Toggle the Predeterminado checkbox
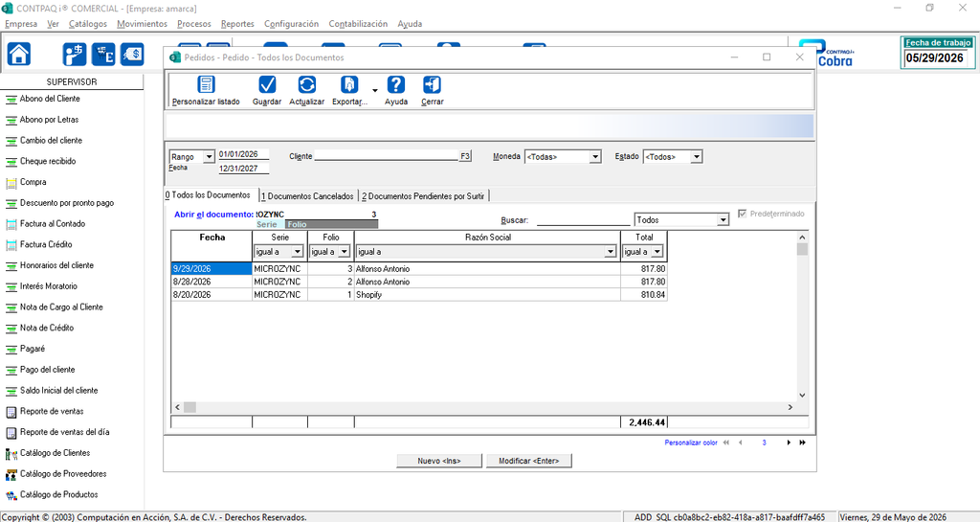This screenshot has height=522, width=980. click(742, 214)
